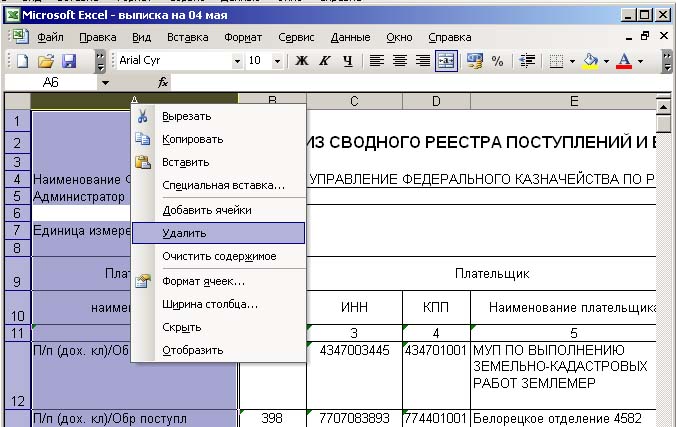676x427 pixels.
Task: Expand the Name Box dropdown arrow
Action: click(106, 83)
